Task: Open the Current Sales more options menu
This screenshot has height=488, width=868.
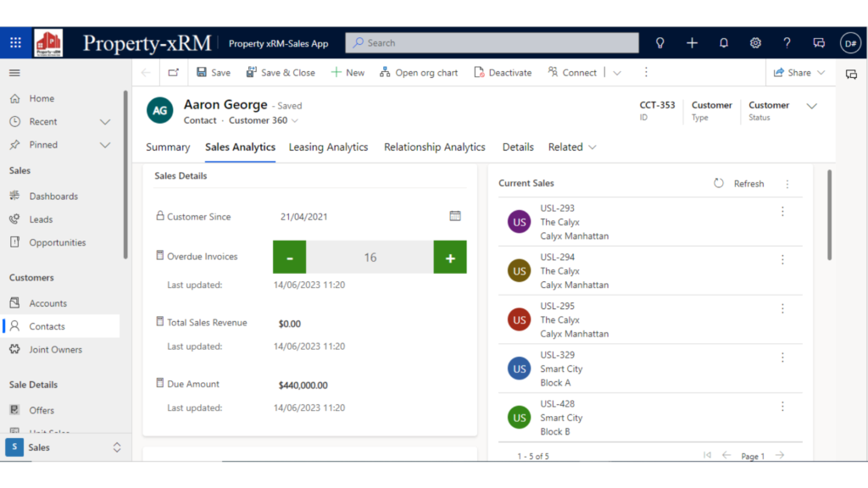Action: (787, 184)
